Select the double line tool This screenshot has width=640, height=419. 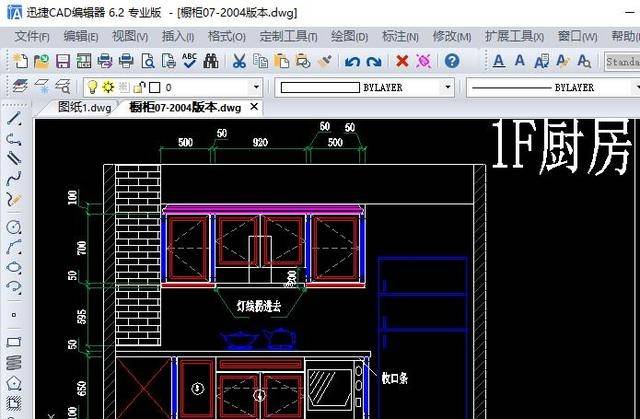[x=14, y=158]
